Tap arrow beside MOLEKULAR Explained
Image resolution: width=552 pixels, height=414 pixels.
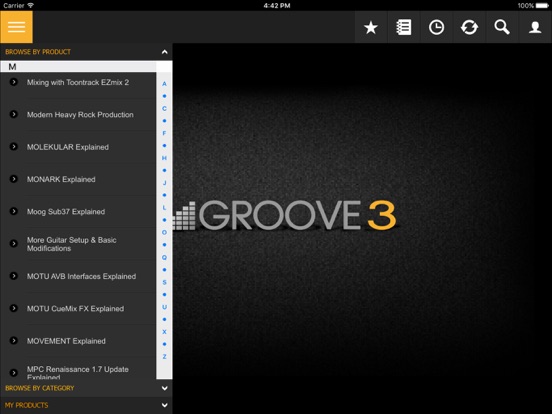click(x=14, y=146)
